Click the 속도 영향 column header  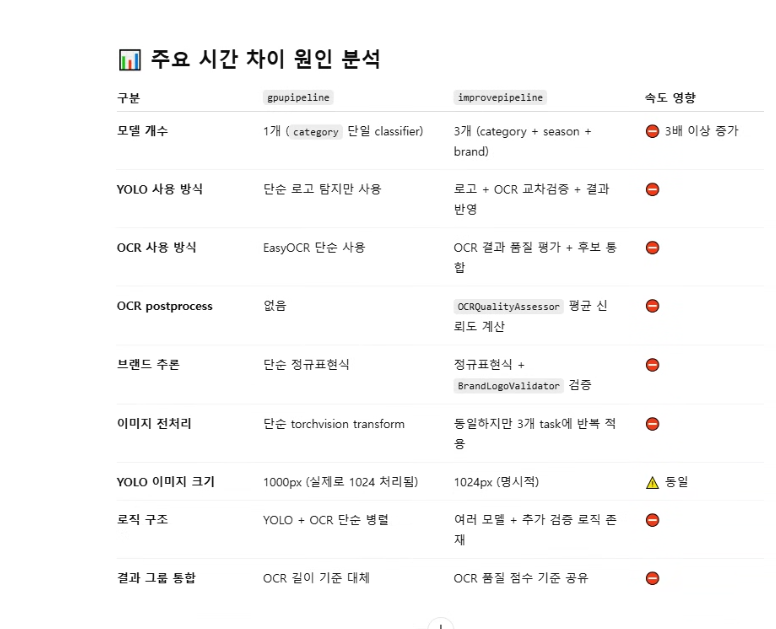click(670, 97)
